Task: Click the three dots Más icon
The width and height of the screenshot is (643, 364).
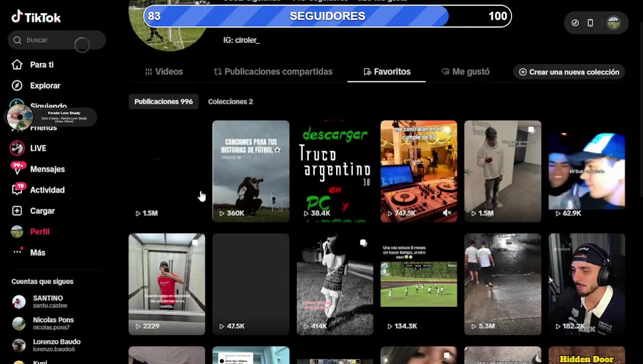Action: (17, 251)
